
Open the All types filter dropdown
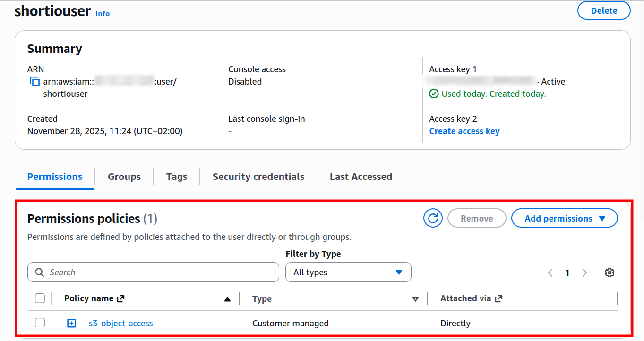(x=348, y=272)
